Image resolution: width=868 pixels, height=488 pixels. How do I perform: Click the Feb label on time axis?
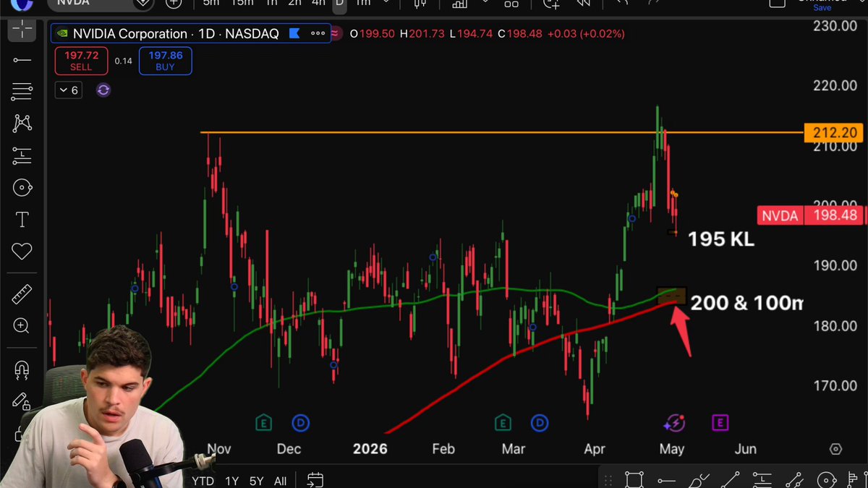[443, 449]
